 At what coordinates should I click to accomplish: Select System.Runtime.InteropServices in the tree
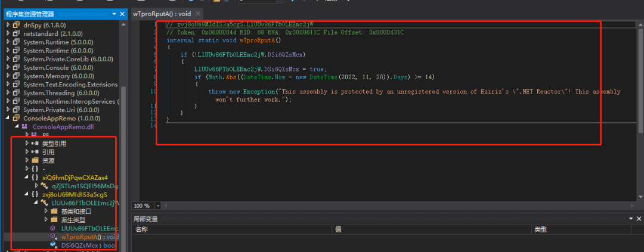tap(71, 101)
